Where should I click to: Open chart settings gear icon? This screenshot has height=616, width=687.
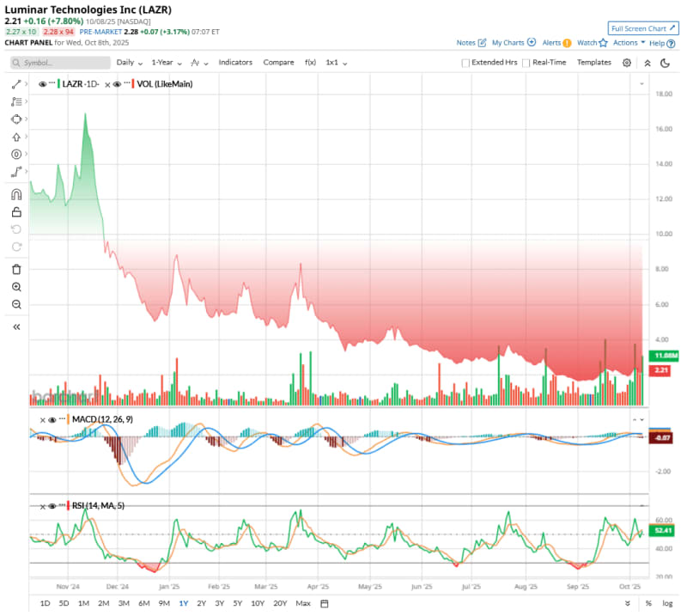[627, 63]
